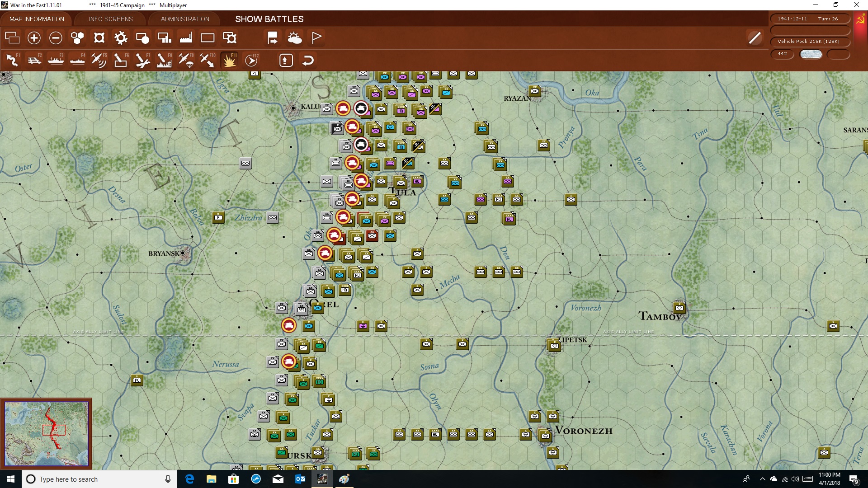The height and width of the screenshot is (488, 868).
Task: Click the Bryansk city marker
Action: pos(183,253)
